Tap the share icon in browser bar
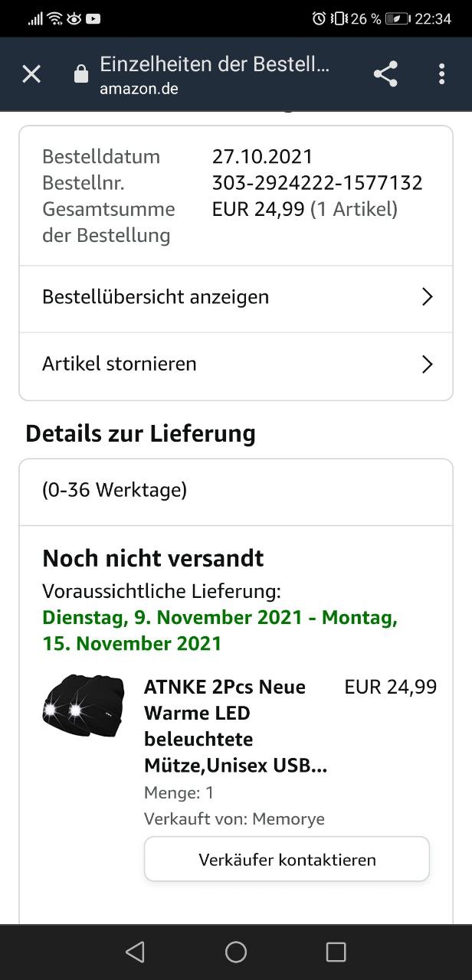472x980 pixels. tap(385, 74)
